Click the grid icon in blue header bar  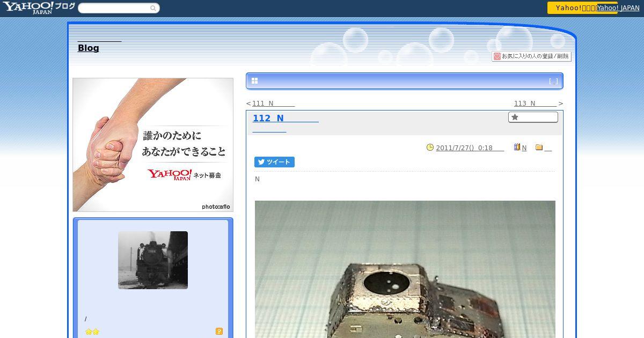pyautogui.click(x=255, y=81)
